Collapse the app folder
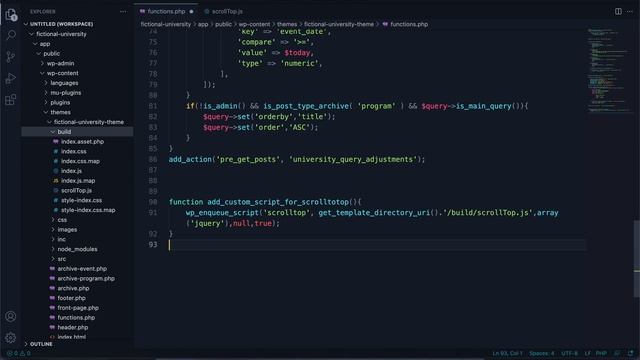This screenshot has width=640, height=360. click(x=45, y=44)
